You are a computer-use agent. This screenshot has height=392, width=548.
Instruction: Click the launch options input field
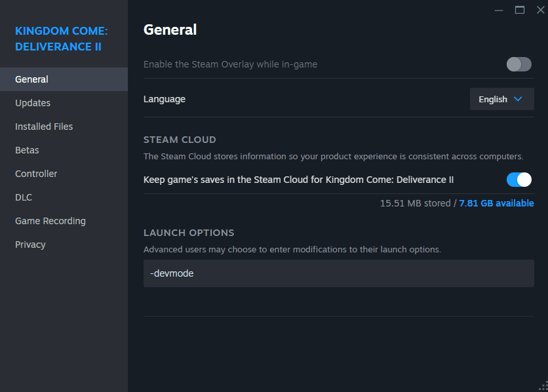pyautogui.click(x=339, y=273)
